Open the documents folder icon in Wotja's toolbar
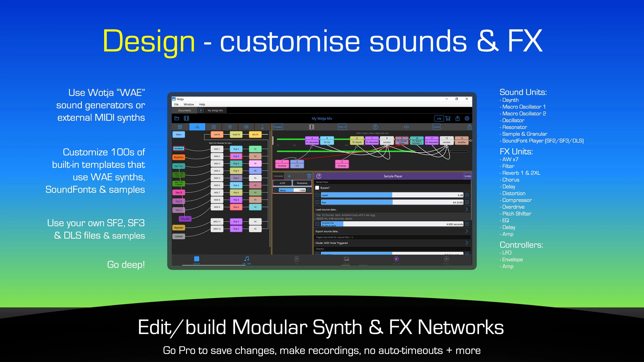The height and width of the screenshot is (362, 644). 177,118
